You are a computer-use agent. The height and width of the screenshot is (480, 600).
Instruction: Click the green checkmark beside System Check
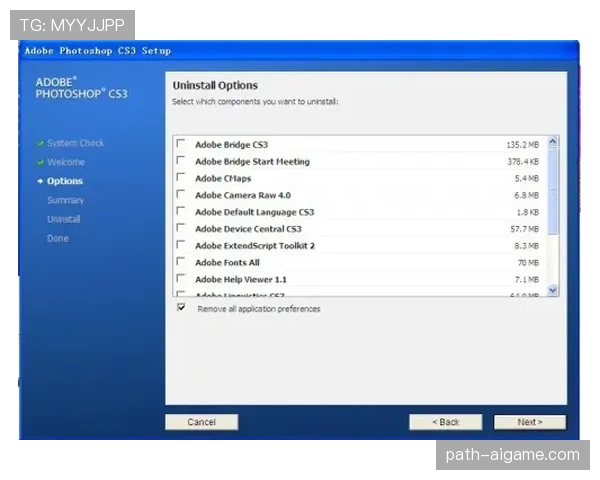pos(40,144)
